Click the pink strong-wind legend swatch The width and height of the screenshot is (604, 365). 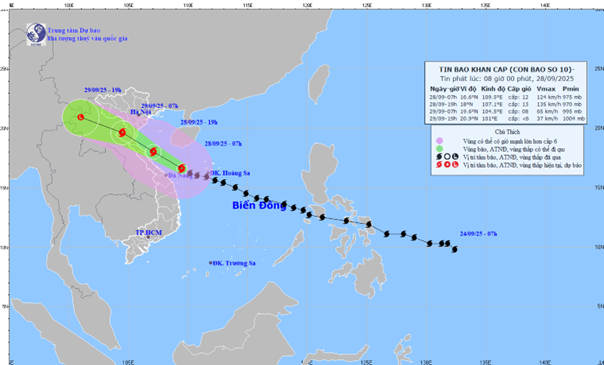coord(440,141)
